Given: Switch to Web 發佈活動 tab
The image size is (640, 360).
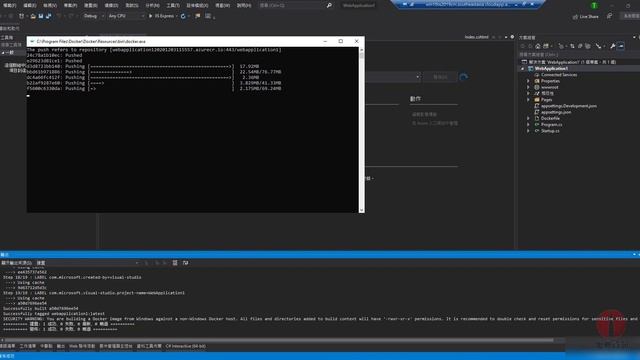Looking at the screenshot, I should tap(82, 346).
